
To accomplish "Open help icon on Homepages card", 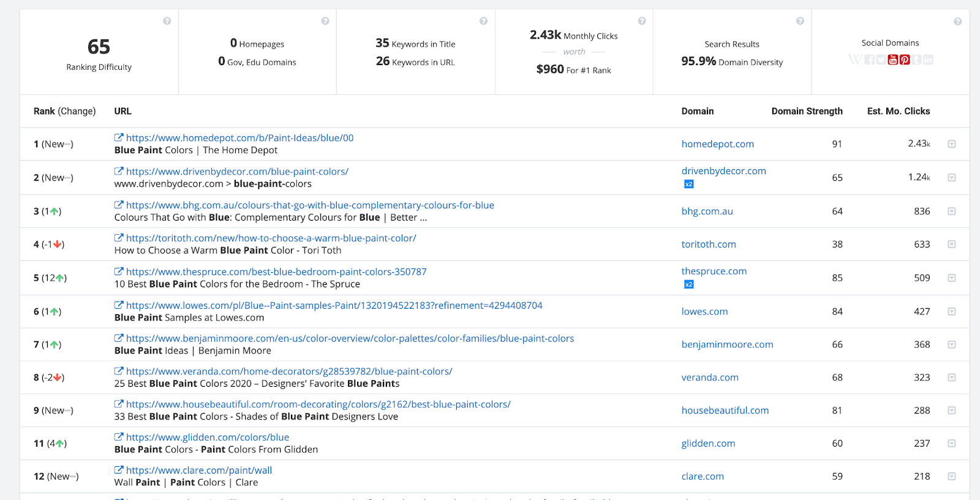I will pyautogui.click(x=325, y=21).
